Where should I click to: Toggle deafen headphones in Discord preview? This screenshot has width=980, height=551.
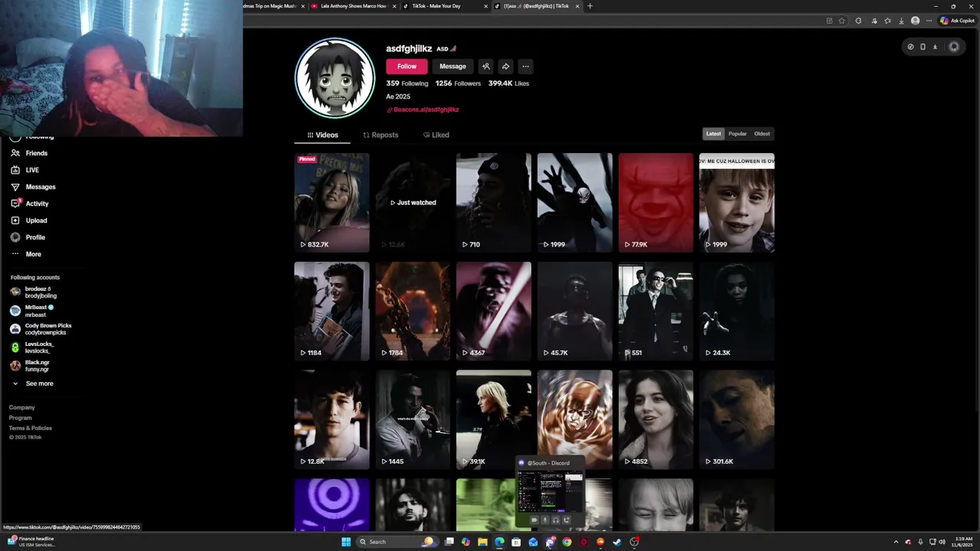(x=556, y=520)
